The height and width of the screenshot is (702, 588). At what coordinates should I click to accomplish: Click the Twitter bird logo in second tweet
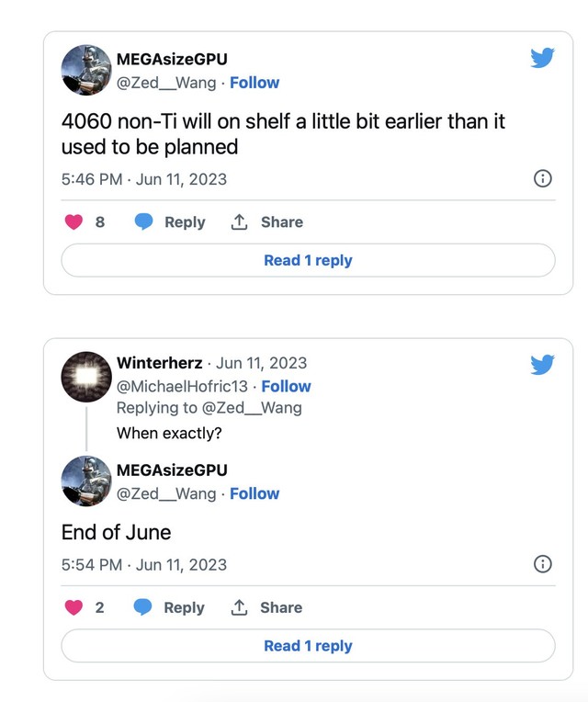(x=542, y=365)
